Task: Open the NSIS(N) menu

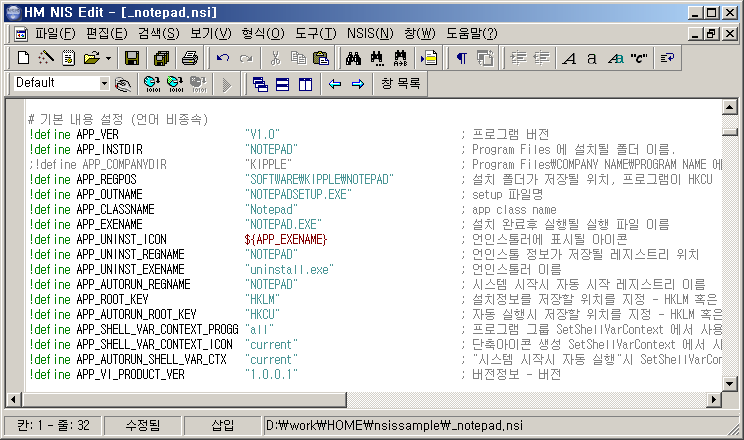Action: pos(369,33)
